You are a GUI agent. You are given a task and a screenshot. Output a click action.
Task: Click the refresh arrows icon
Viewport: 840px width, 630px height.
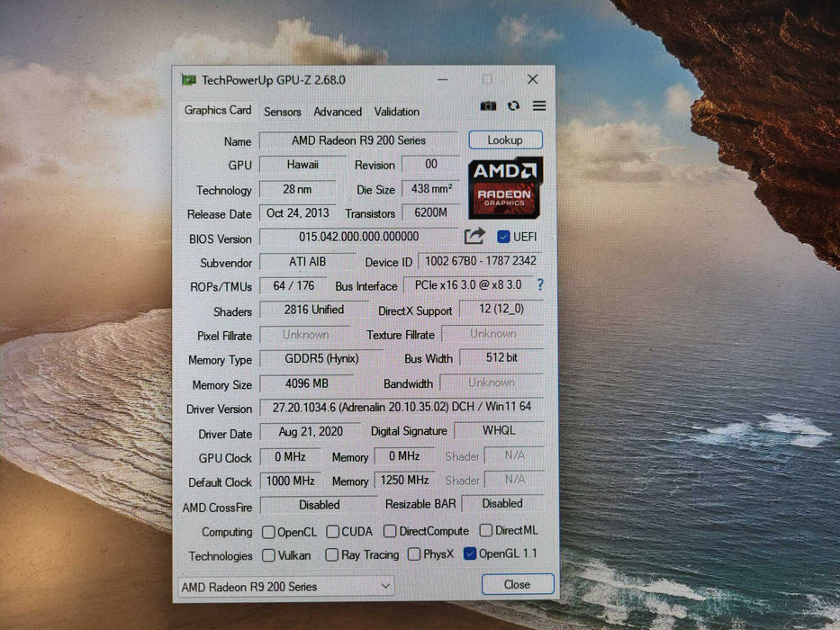(x=514, y=105)
